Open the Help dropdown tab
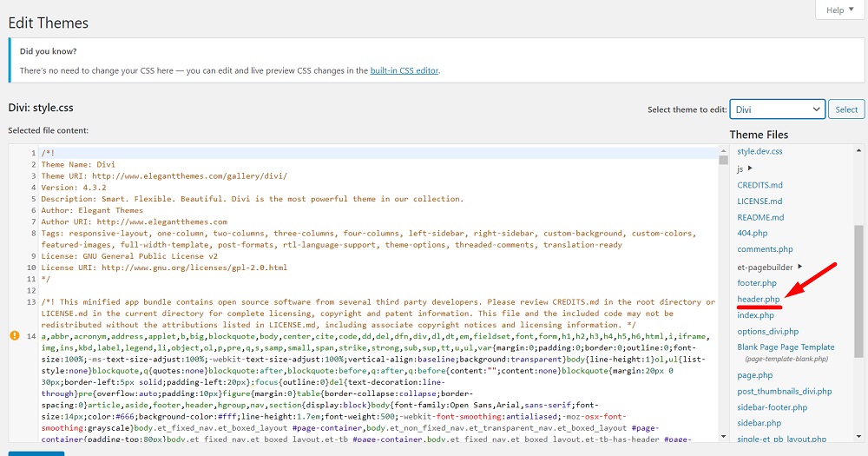Viewport: 868px width, 456px height. click(839, 10)
